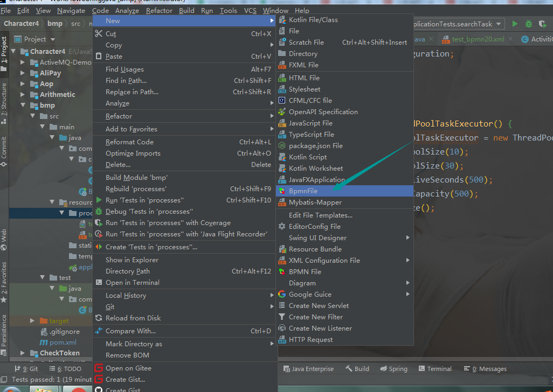Select pom.xml in project tree

58,342
